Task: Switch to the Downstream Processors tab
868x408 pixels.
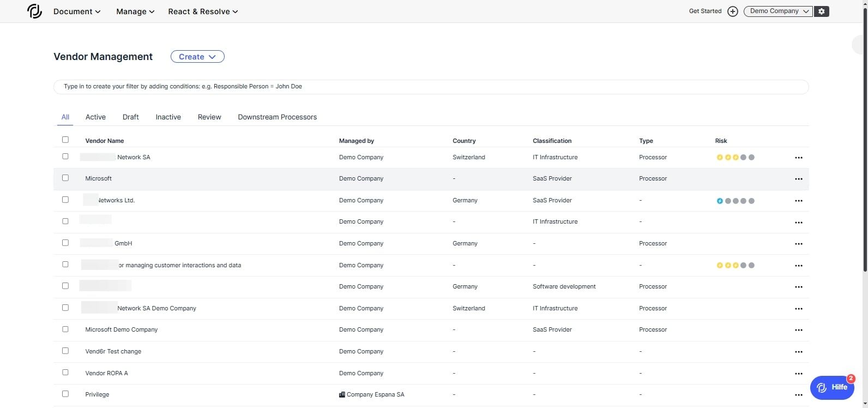Action: 278,117
